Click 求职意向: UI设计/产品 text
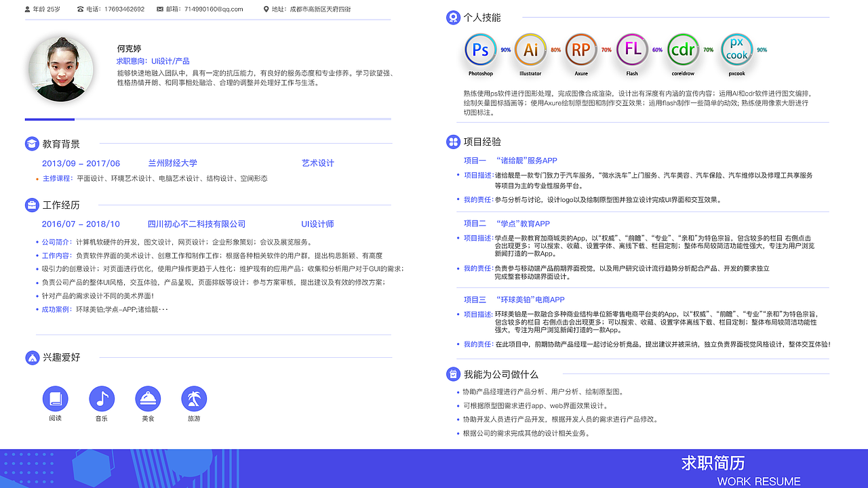Viewport: 868px width, 488px height. pos(153,61)
